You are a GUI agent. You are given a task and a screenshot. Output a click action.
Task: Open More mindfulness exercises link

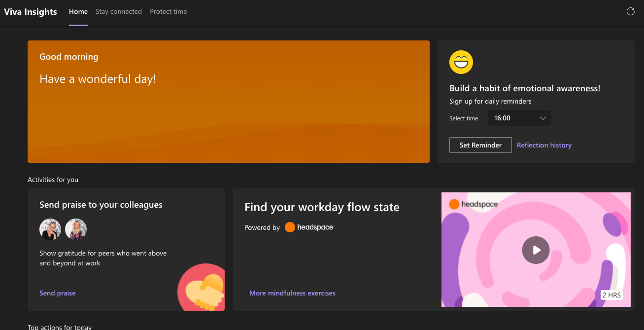click(292, 293)
